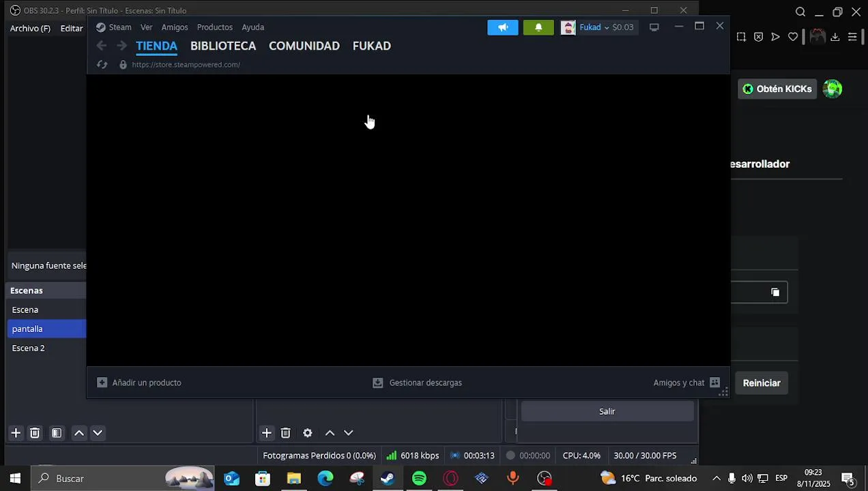Screen dimensions: 868x491
Task: Open File Explorer from the taskbar
Action: click(x=294, y=479)
